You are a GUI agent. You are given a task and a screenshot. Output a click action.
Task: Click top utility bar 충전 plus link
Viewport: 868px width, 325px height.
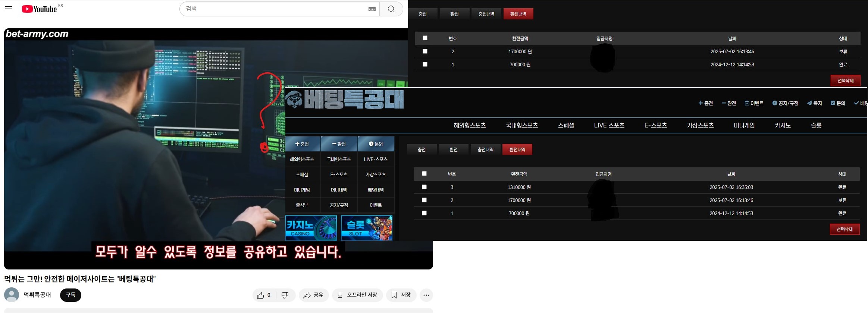point(706,103)
